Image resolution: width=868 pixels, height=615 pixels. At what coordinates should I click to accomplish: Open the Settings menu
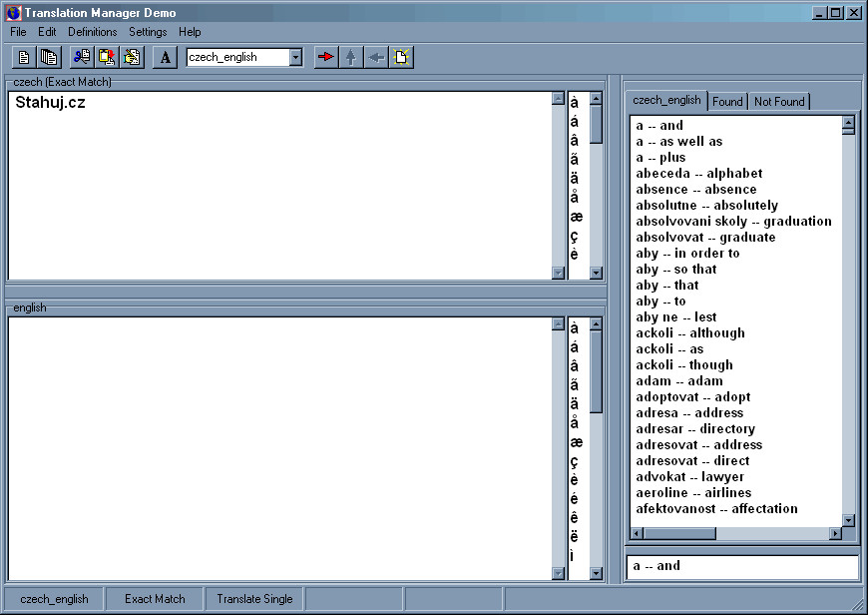click(148, 32)
